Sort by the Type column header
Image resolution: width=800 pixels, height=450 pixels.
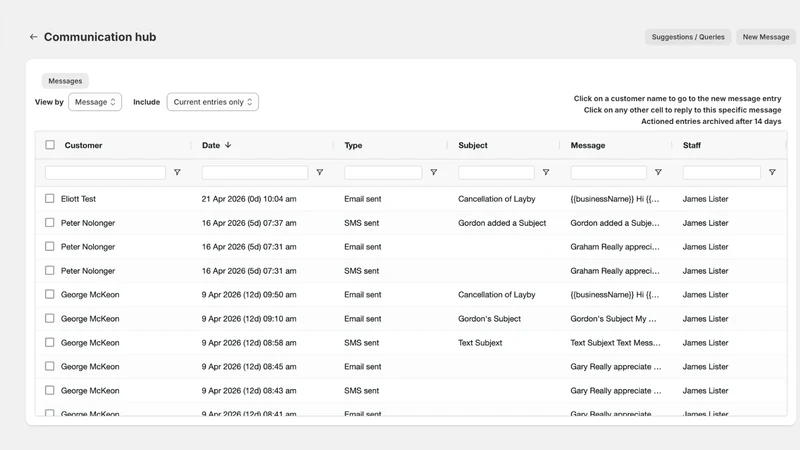pyautogui.click(x=353, y=145)
